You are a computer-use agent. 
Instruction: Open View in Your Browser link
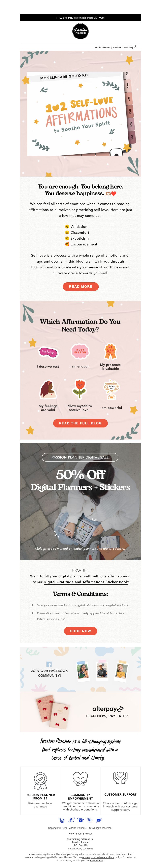80,834
